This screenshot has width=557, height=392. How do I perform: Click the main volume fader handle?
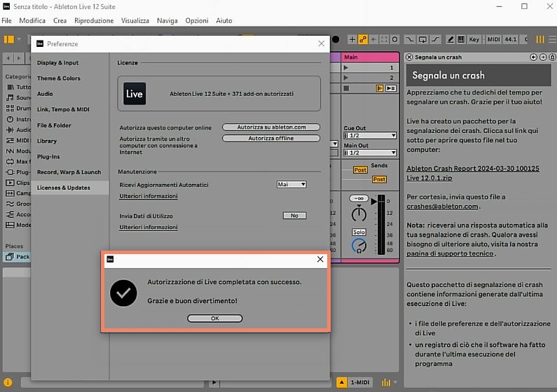[x=373, y=203]
